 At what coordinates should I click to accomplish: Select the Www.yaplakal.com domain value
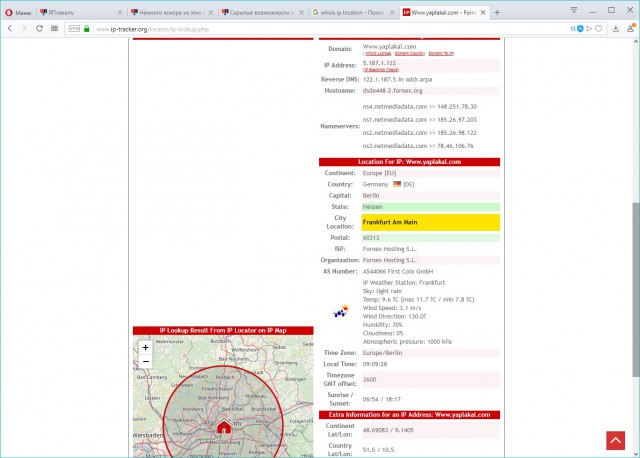pyautogui.click(x=389, y=47)
